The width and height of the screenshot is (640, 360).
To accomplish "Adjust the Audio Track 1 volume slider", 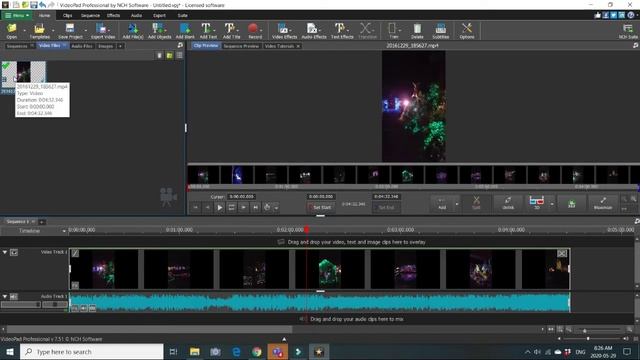I will pos(21,304).
